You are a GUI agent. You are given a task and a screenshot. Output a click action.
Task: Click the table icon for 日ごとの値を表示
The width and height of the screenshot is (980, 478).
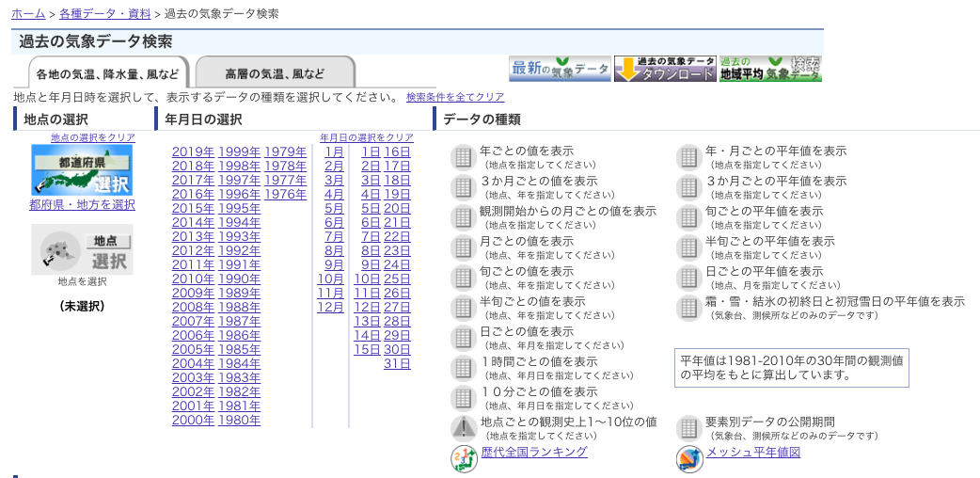[x=463, y=338]
